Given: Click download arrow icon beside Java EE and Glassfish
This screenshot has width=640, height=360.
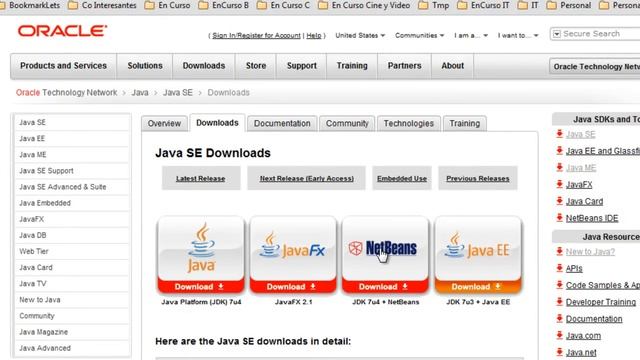Looking at the screenshot, I should click(x=560, y=151).
